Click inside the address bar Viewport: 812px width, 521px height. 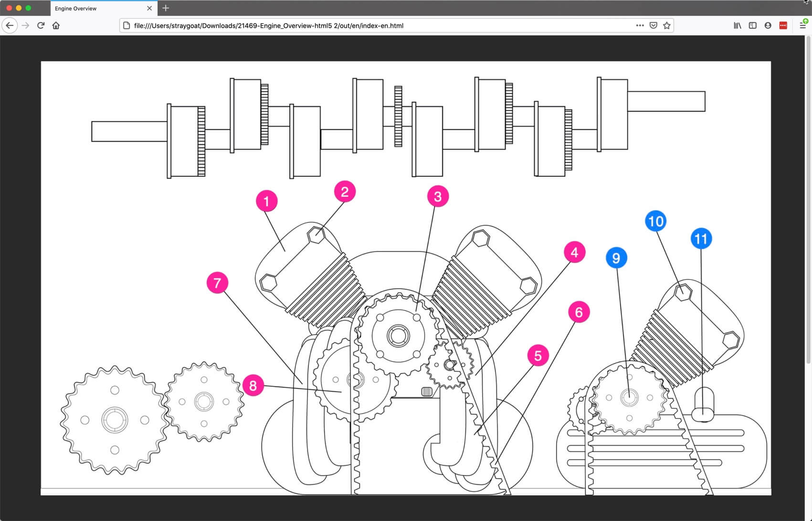tap(334, 26)
